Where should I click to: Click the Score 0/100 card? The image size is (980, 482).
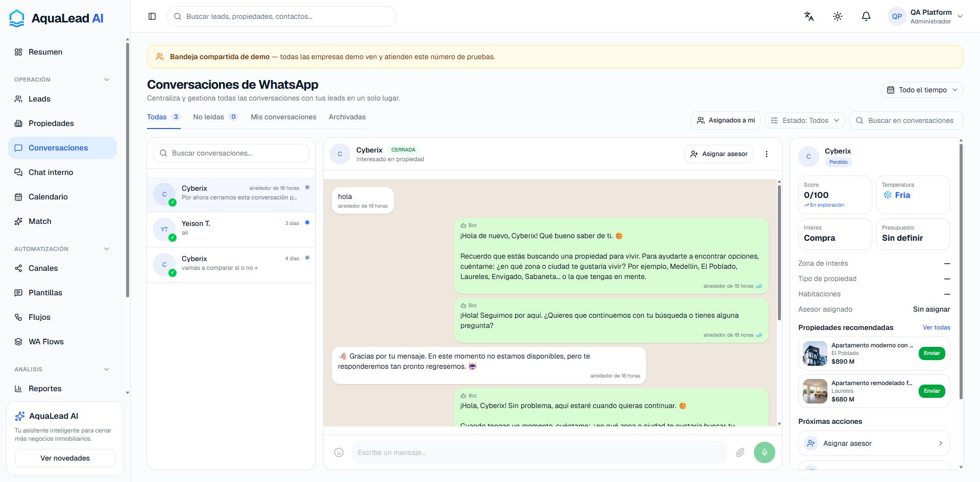835,195
